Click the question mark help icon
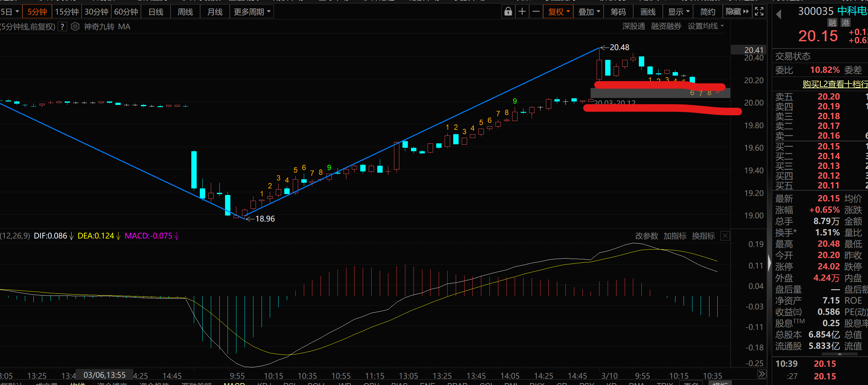The image size is (868, 385). coord(62,26)
